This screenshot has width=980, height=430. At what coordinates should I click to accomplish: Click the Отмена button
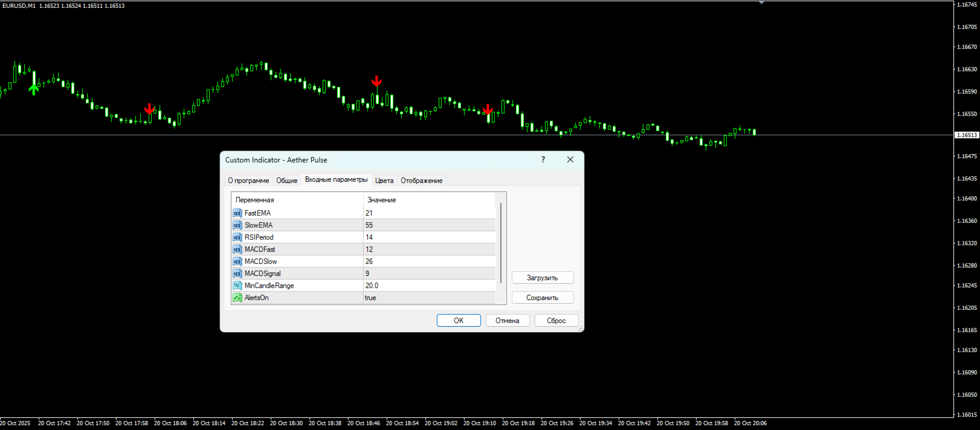[508, 321]
